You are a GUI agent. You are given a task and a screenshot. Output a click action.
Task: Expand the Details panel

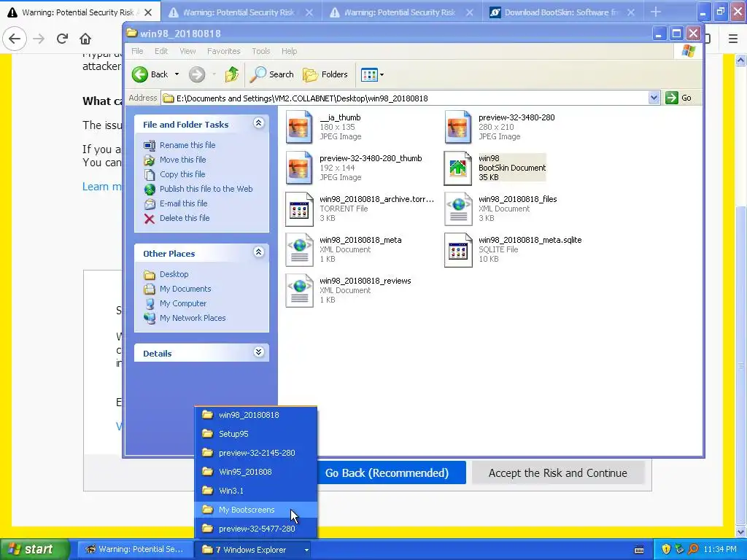pyautogui.click(x=259, y=352)
